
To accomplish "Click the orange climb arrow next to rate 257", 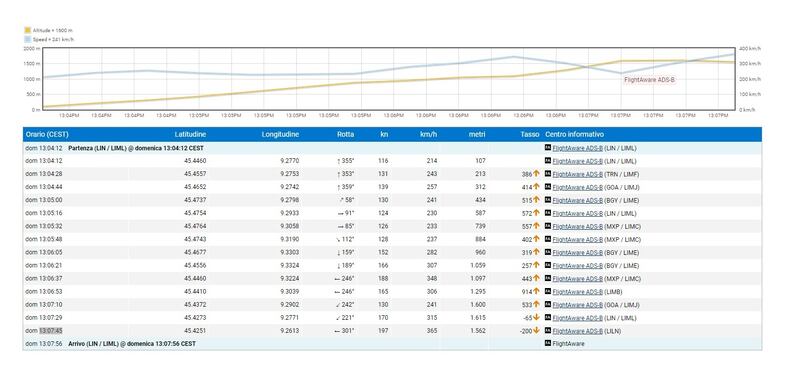I will click(536, 265).
